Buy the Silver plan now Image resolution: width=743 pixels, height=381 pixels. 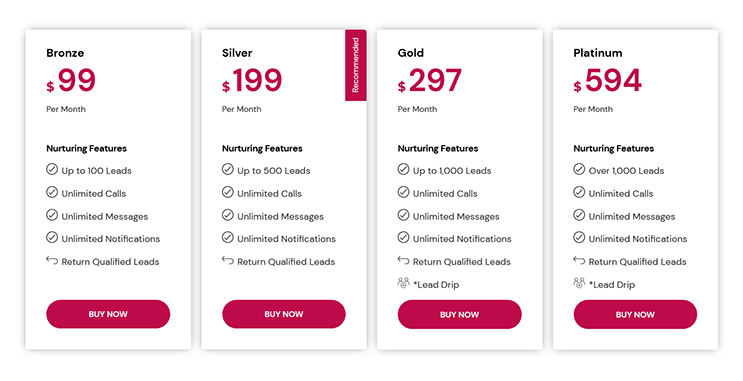(x=284, y=314)
